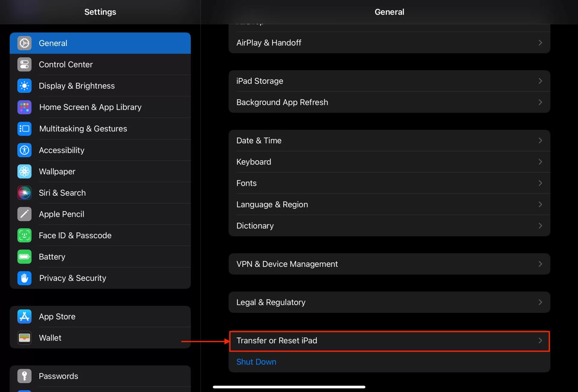Viewport: 578px width, 392px height.
Task: Open App Store settings
Action: [100, 316]
